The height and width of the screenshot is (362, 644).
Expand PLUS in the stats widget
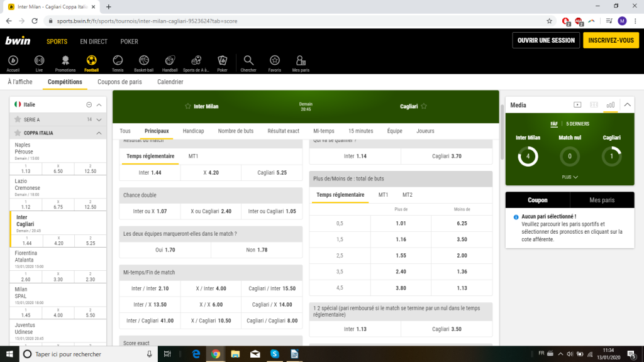coord(570,177)
